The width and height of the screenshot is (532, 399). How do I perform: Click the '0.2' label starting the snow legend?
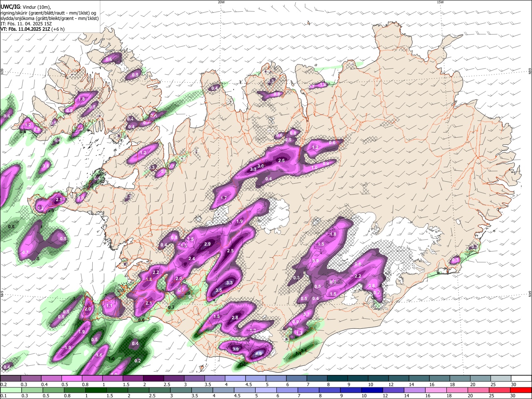pos(3,384)
